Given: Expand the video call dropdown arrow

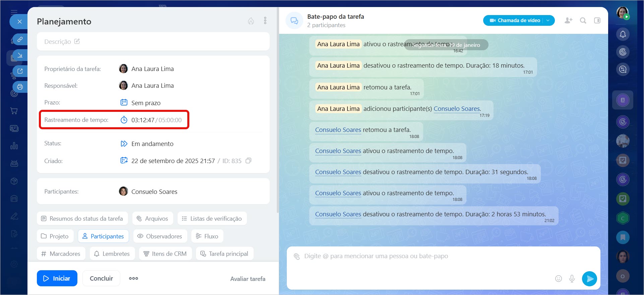Looking at the screenshot, I should click(x=548, y=20).
